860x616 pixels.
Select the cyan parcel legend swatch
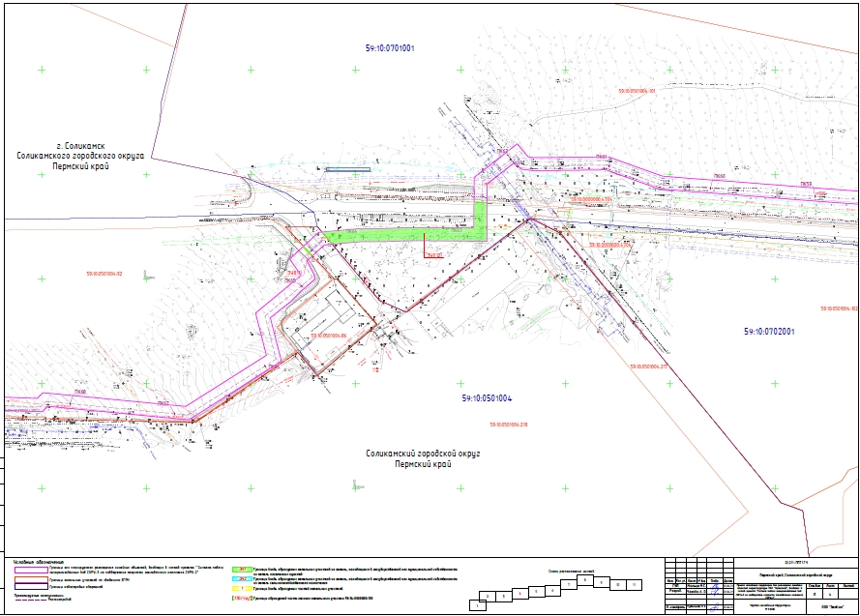(242, 578)
